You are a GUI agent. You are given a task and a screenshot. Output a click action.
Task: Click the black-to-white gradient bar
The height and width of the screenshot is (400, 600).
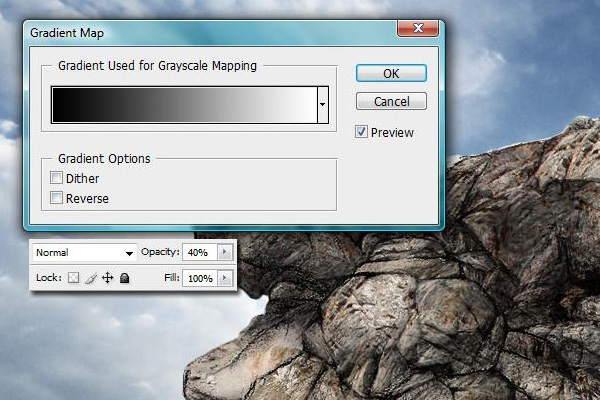(184, 104)
